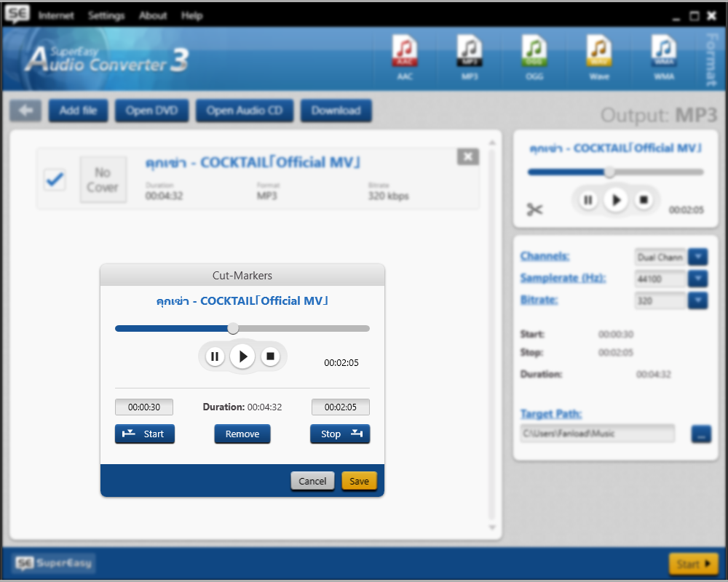
Task: Click the Cut-Markers seek slider handle
Action: 233,329
